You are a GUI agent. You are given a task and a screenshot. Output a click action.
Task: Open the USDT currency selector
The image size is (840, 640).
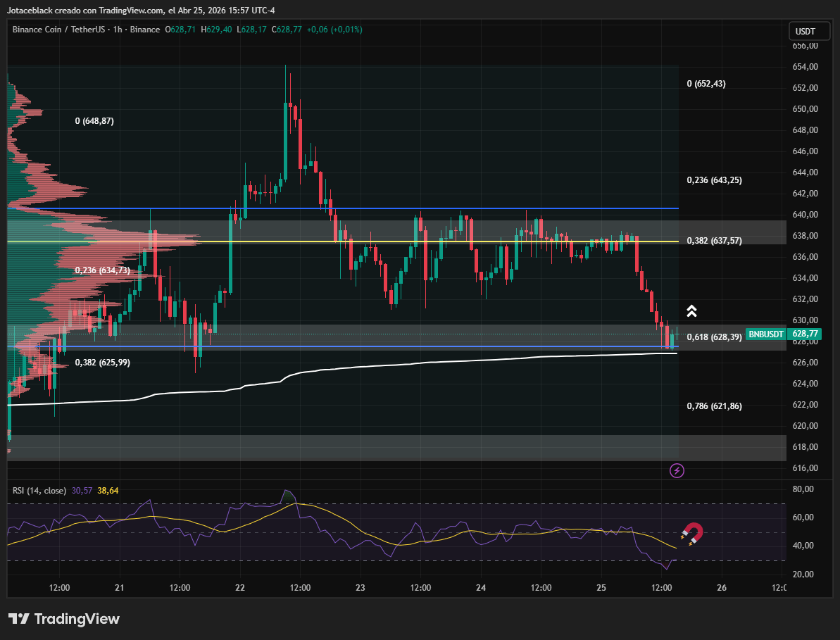805,32
